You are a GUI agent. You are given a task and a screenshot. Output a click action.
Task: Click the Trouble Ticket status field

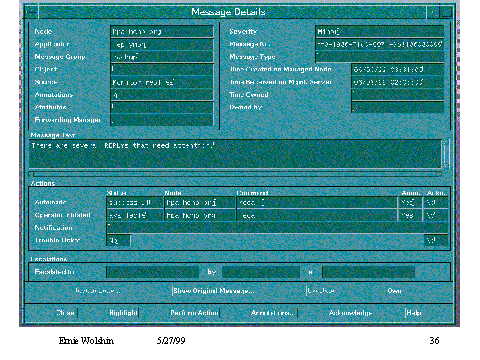click(x=118, y=241)
